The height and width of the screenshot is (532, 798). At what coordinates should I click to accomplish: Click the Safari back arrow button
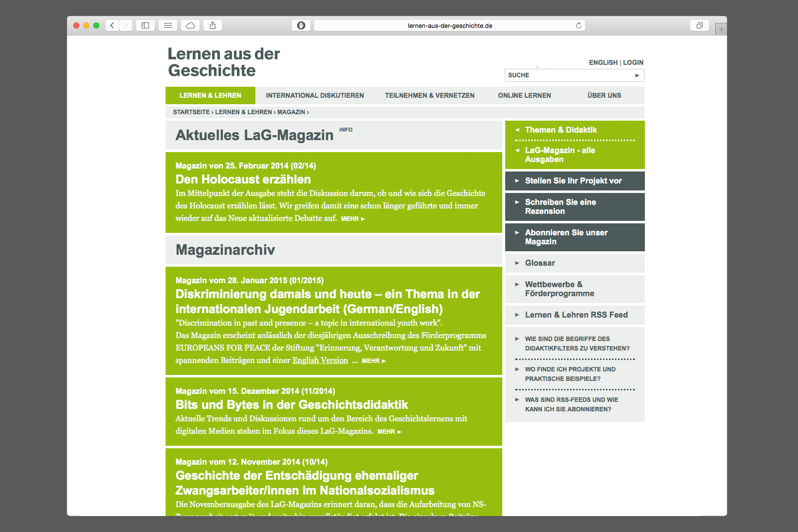tap(112, 25)
